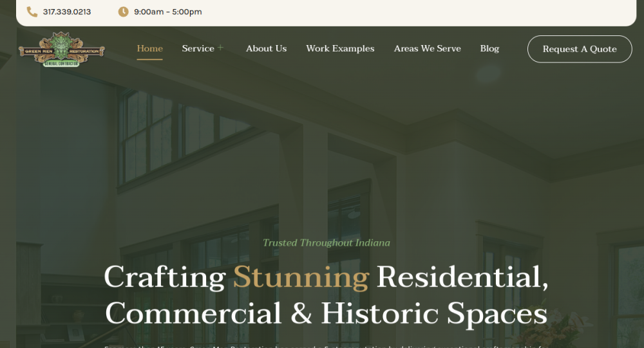This screenshot has height=348, width=644.
Task: Call phone number 317.339.0213
Action: (67, 12)
